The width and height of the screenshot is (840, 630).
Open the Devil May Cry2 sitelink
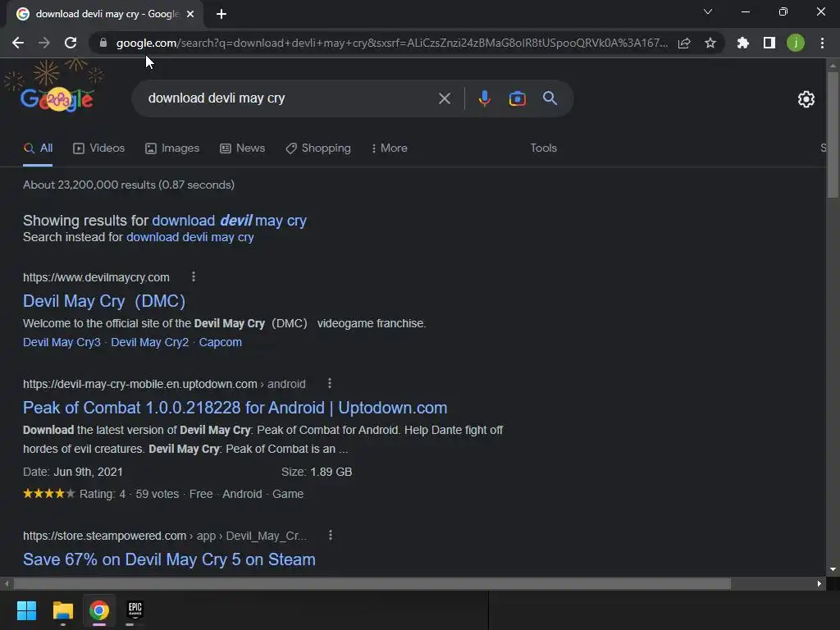[150, 342]
